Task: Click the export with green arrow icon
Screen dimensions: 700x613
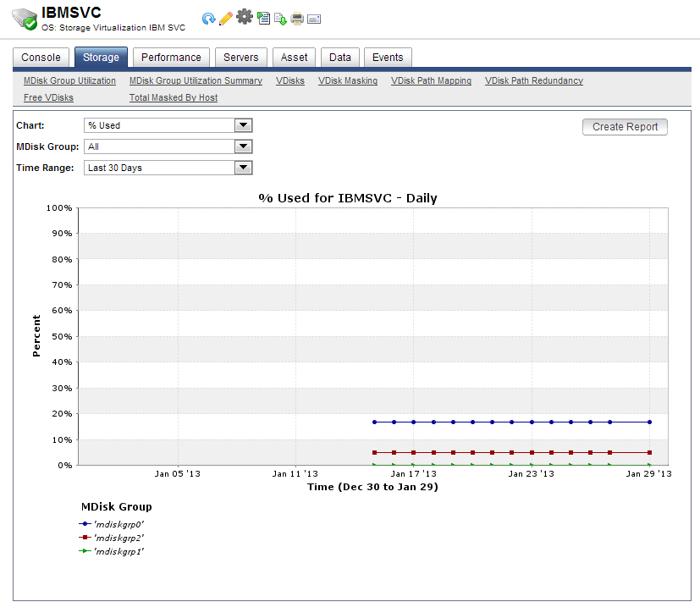Action: pyautogui.click(x=280, y=19)
